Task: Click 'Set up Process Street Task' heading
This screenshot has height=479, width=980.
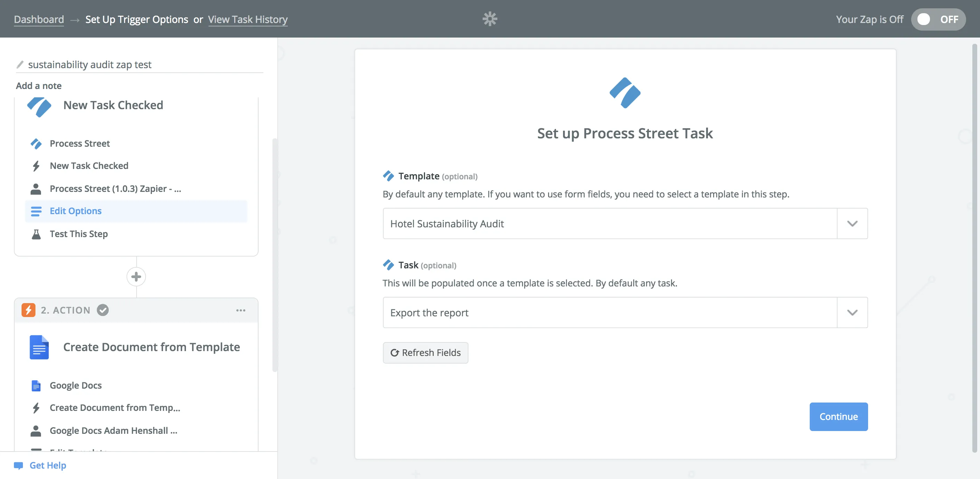Action: point(625,133)
